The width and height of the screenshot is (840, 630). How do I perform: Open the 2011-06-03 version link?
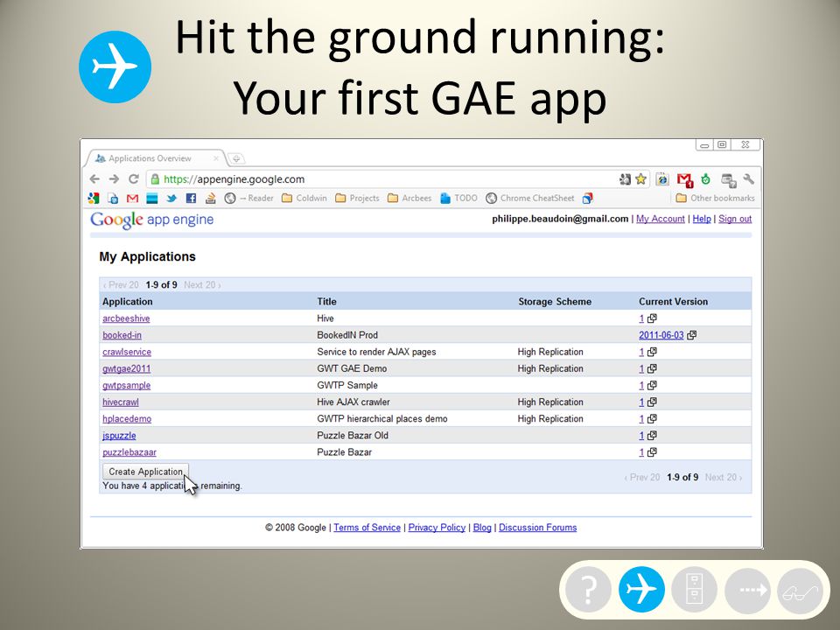pos(661,335)
